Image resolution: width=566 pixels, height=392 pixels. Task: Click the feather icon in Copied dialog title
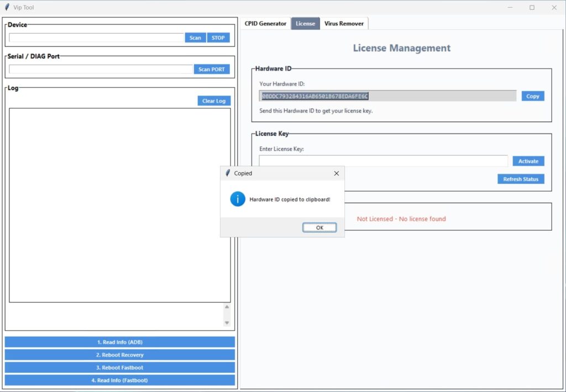click(x=228, y=173)
